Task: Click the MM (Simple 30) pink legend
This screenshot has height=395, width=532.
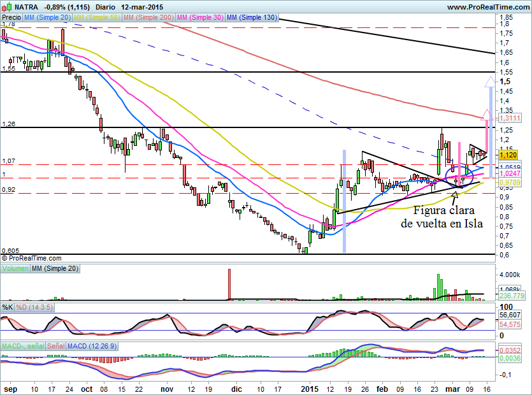Action: 200,17
